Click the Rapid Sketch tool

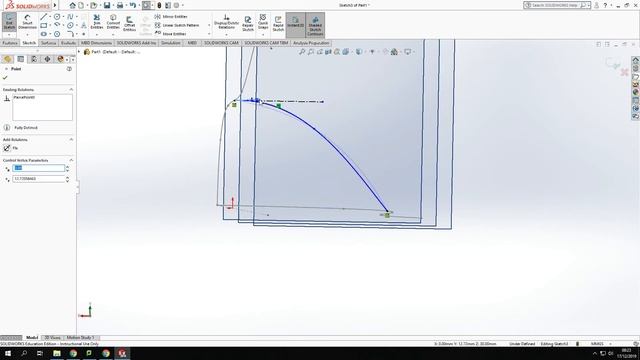click(278, 23)
